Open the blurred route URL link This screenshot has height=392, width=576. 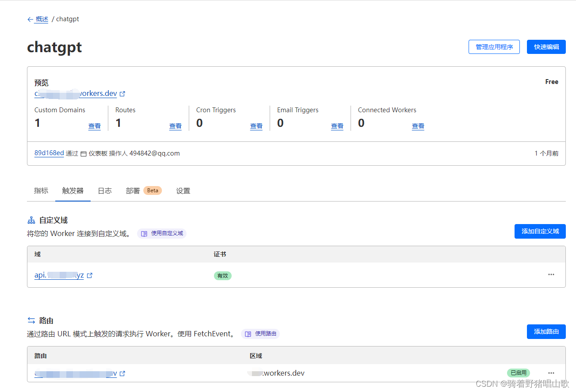point(76,373)
